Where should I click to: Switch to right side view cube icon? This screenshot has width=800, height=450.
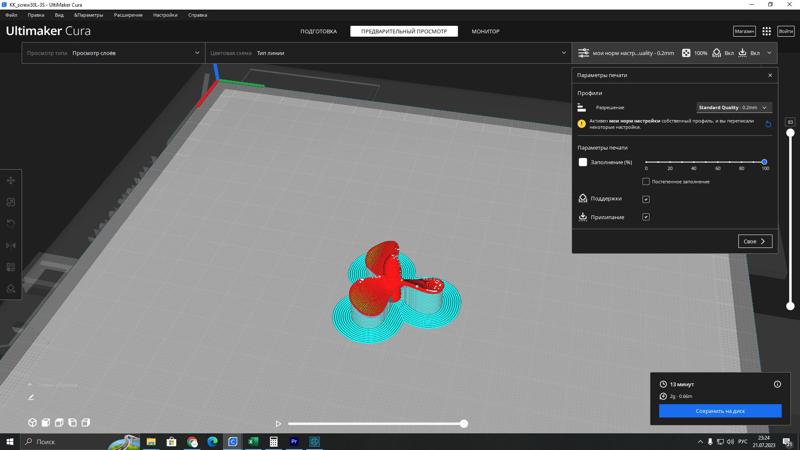pyautogui.click(x=86, y=422)
